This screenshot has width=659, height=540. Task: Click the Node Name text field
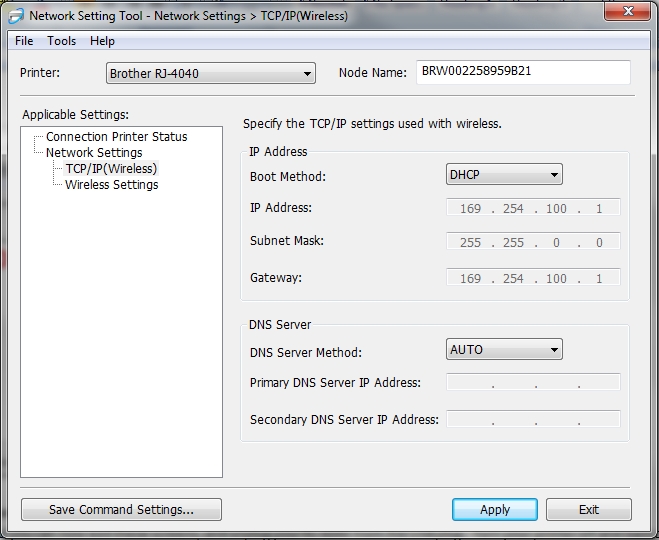pyautogui.click(x=523, y=73)
